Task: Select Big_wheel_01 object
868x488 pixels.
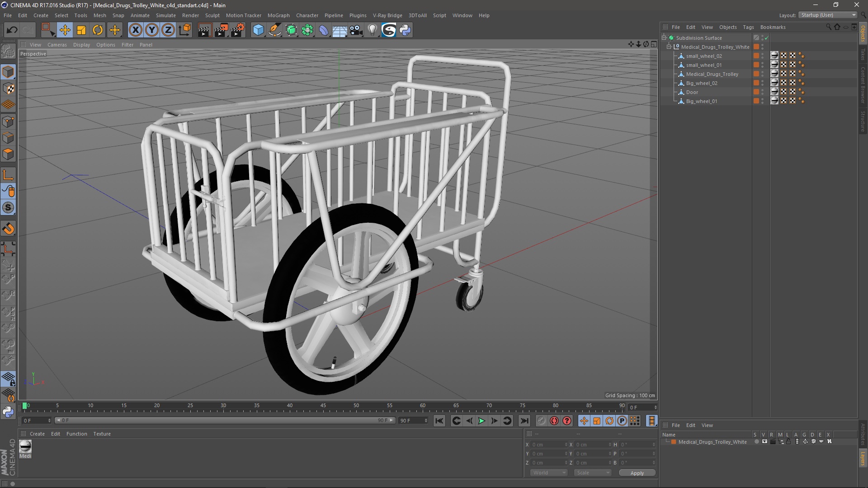Action: coord(701,101)
